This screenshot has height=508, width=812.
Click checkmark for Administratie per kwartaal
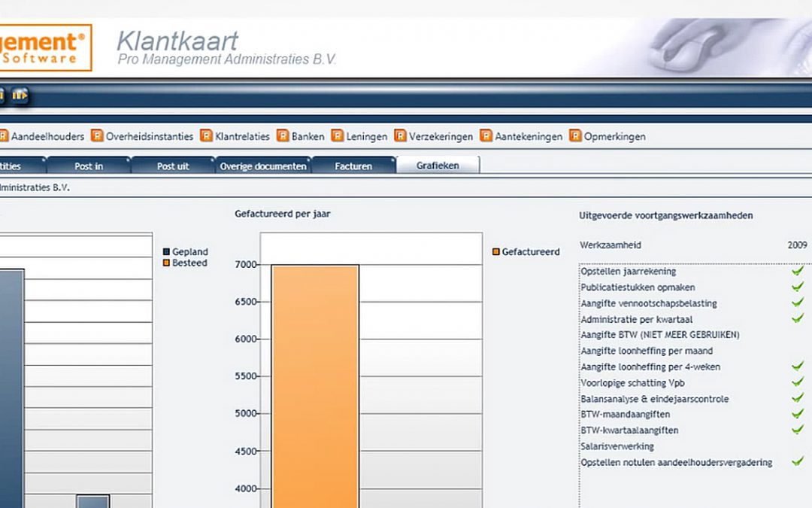click(798, 318)
